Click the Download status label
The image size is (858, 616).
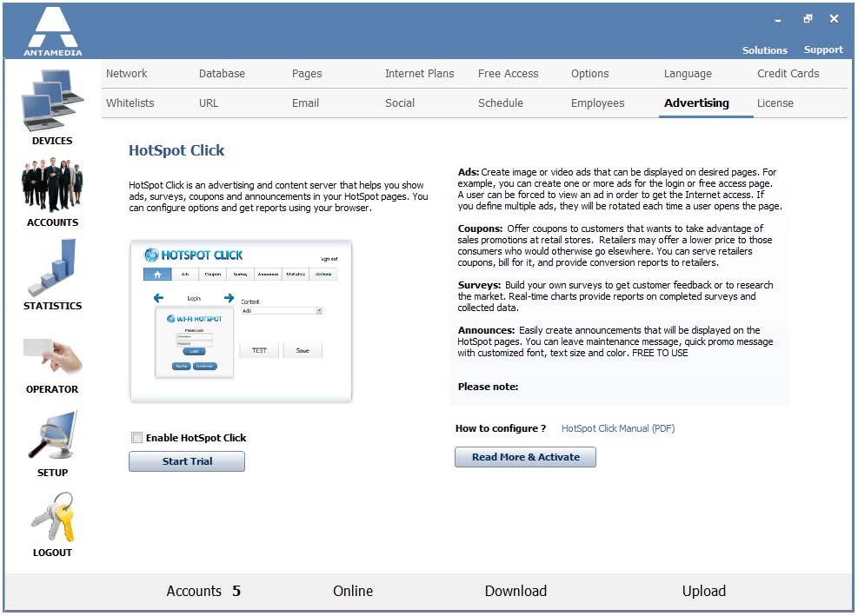515,591
